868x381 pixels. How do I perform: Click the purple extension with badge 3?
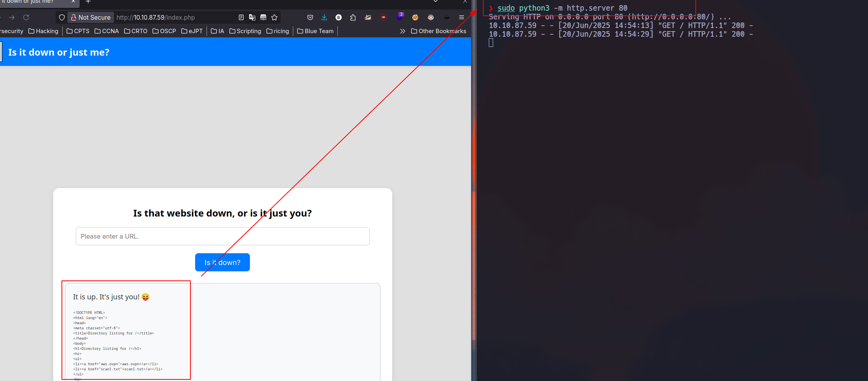pos(400,17)
